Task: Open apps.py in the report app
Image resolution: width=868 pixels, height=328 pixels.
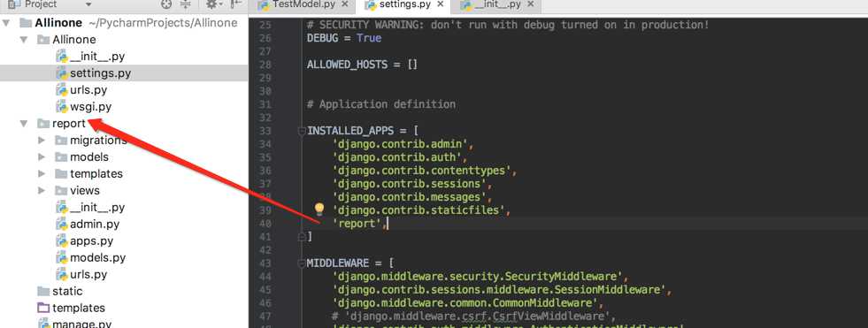Action: point(91,240)
